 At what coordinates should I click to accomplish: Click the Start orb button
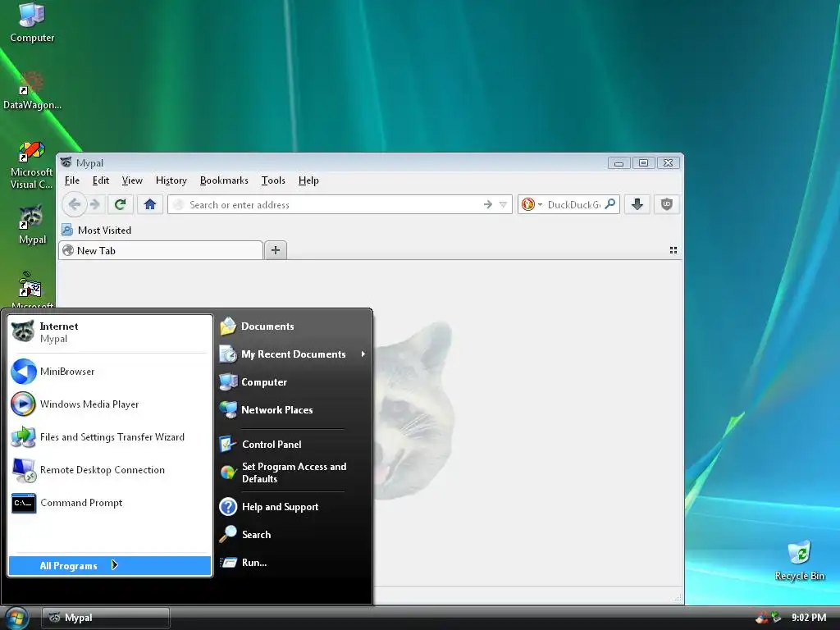coord(16,619)
